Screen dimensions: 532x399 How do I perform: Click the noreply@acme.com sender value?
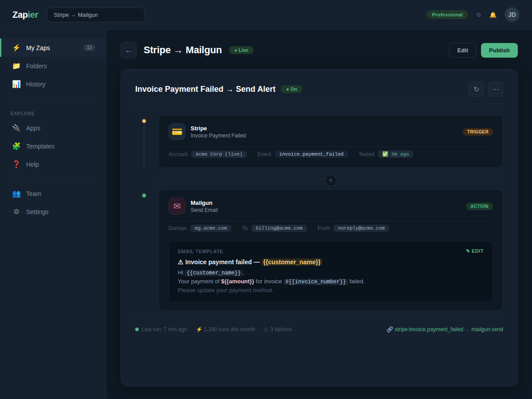(361, 228)
